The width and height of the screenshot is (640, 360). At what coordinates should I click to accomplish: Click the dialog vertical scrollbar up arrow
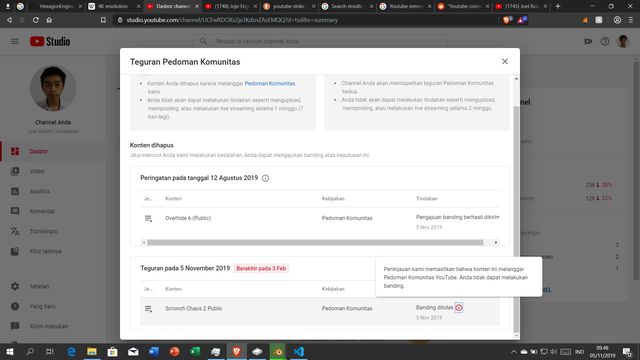(516, 78)
